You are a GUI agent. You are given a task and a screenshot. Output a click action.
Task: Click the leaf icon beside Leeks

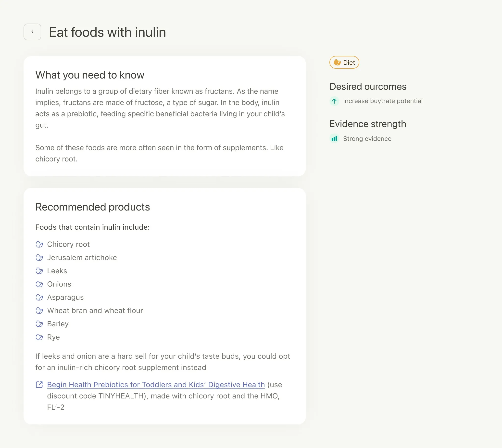pos(39,271)
